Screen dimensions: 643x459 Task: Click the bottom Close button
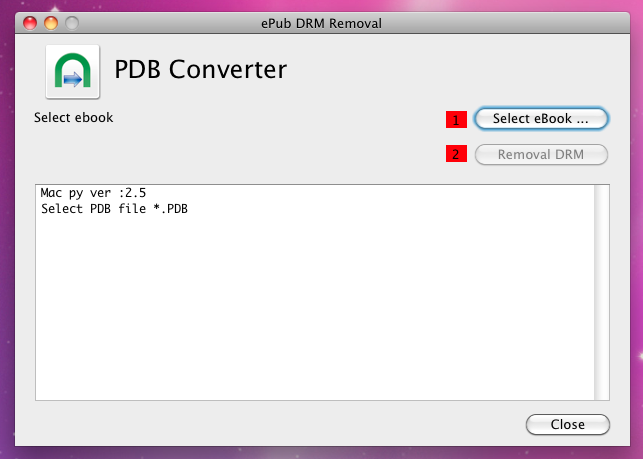(x=567, y=424)
